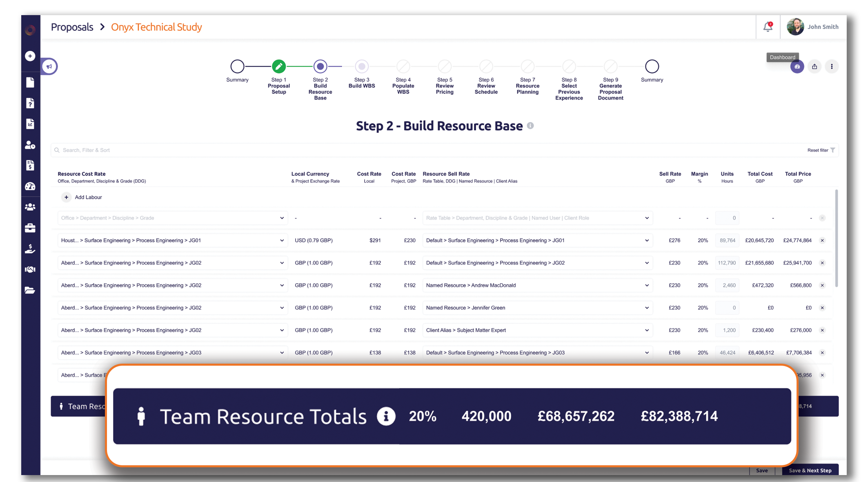This screenshot has height=482, width=868.
Task: Click the Total Price column header
Action: click(798, 177)
